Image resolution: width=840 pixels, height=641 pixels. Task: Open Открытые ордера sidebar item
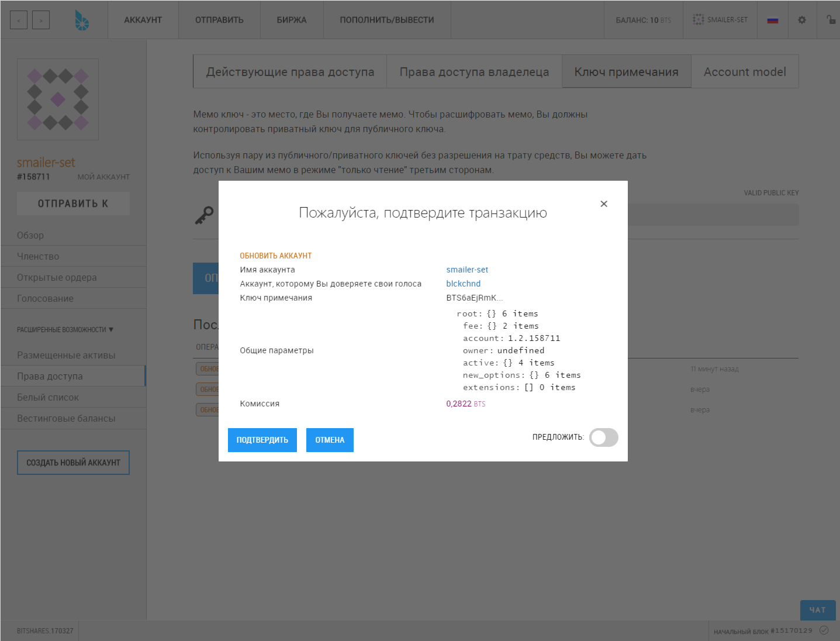tap(73, 277)
